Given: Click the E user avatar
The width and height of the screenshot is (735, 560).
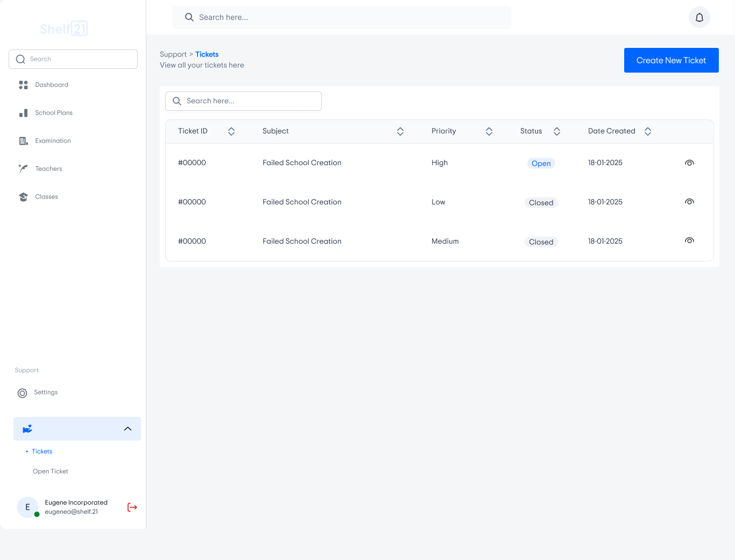Looking at the screenshot, I should click(x=27, y=507).
